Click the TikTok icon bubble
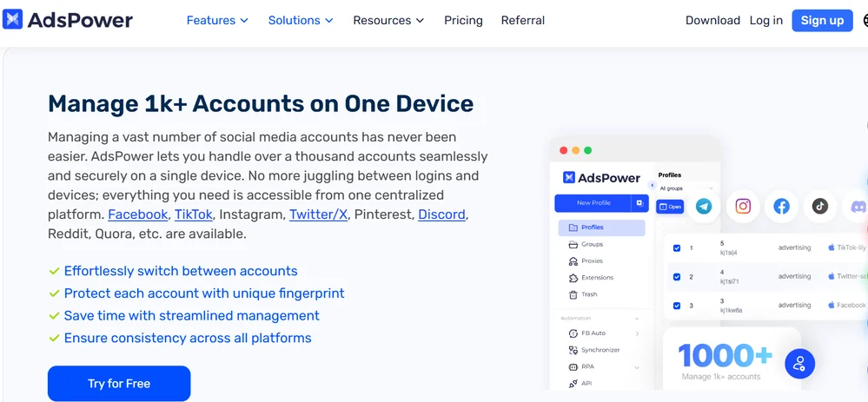 click(x=820, y=207)
